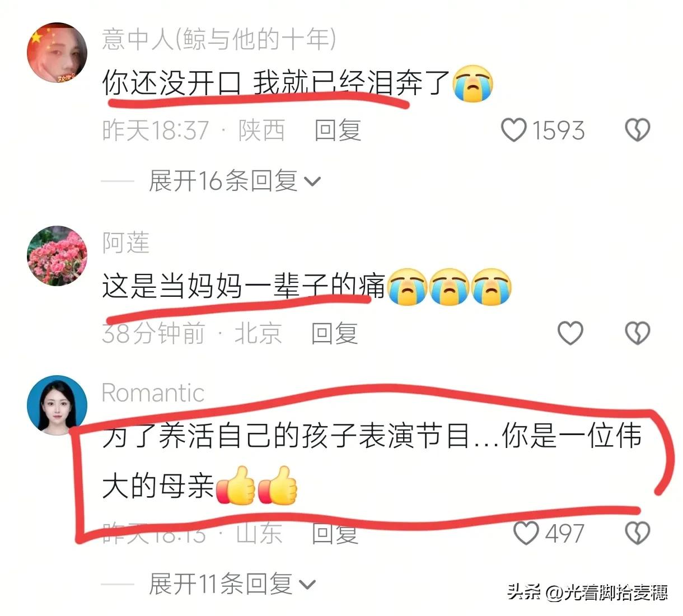Viewport: 683px width, 616px height.
Task: Open username 意中人(鲸与他的十年)
Action: (219, 39)
